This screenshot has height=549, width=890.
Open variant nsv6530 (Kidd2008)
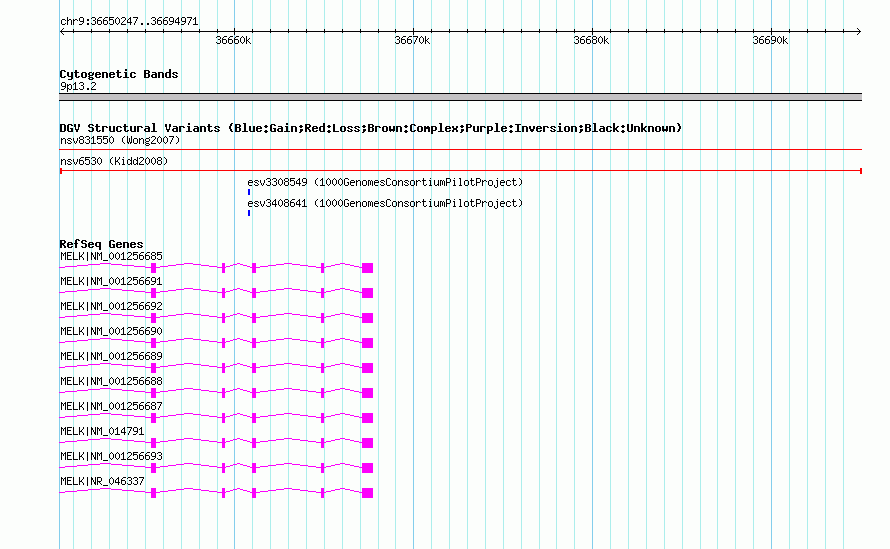pos(114,161)
